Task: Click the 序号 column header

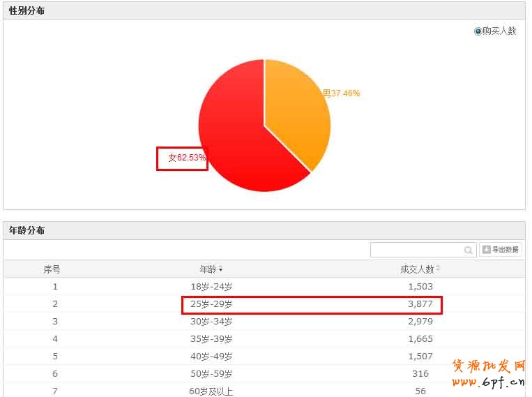Action: pyautogui.click(x=52, y=269)
